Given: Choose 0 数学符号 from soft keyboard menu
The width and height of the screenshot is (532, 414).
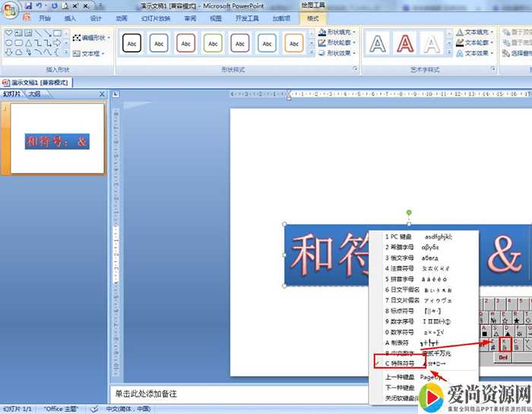Looking at the screenshot, I should coord(424,332).
